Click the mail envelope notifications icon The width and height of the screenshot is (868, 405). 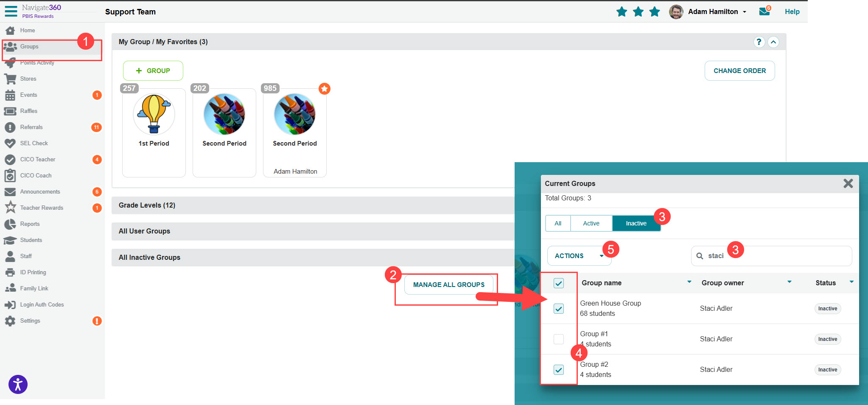[x=764, y=11]
